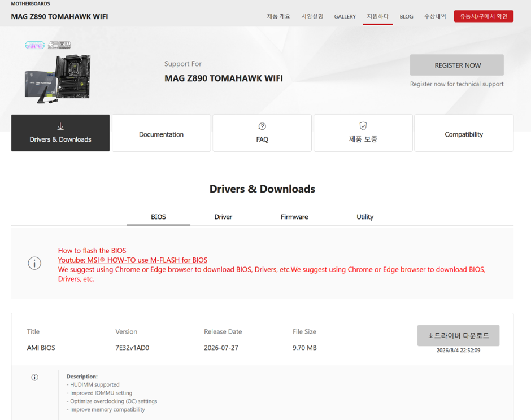This screenshot has width=531, height=420.
Task: Select the BIOS download category tab
Action: click(x=159, y=217)
